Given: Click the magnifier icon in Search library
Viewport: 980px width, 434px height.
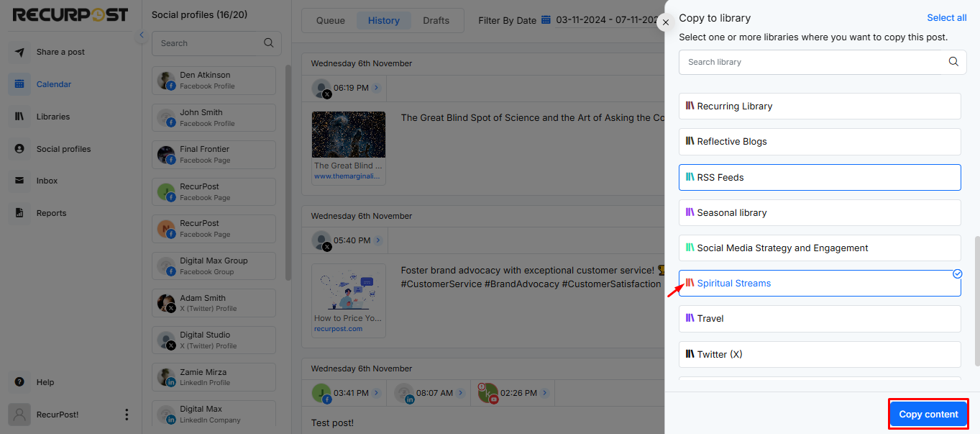Looking at the screenshot, I should tap(953, 62).
